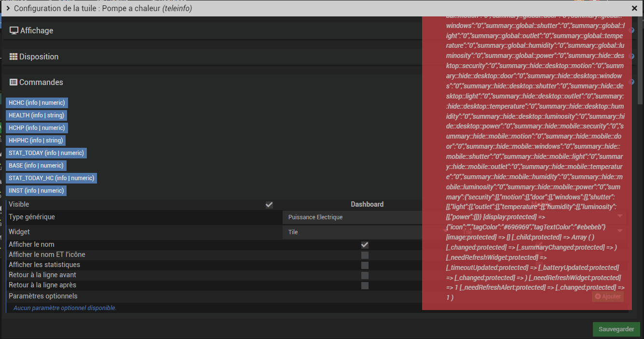This screenshot has width=644, height=339.
Task: Click the Sauvegarder button
Action: tap(617, 329)
